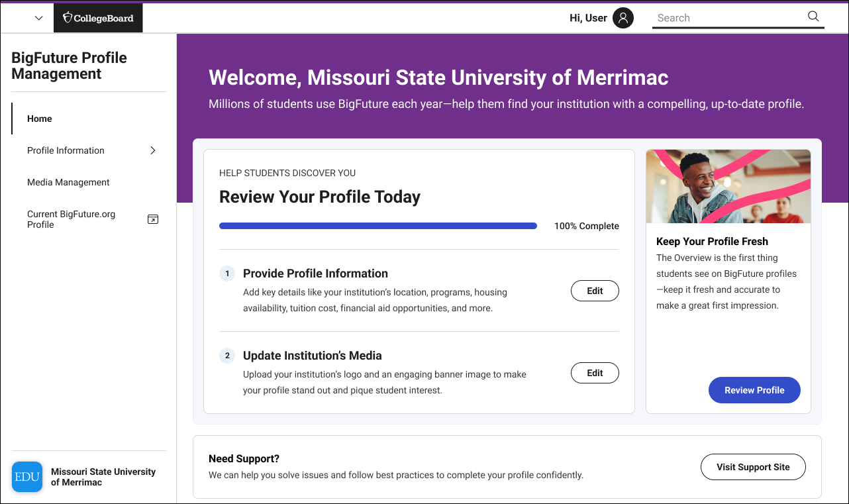Image resolution: width=849 pixels, height=504 pixels.
Task: Edit the Update Institution's Media step
Action: point(595,373)
